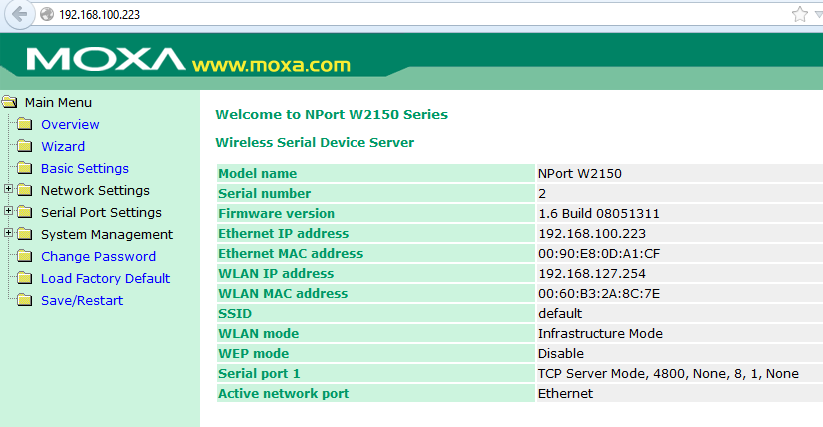
Task: Open Change Password link
Action: [x=99, y=257]
